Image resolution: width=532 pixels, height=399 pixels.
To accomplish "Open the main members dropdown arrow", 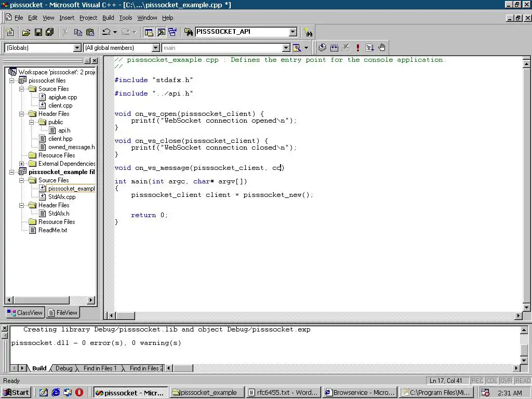I will click(286, 48).
